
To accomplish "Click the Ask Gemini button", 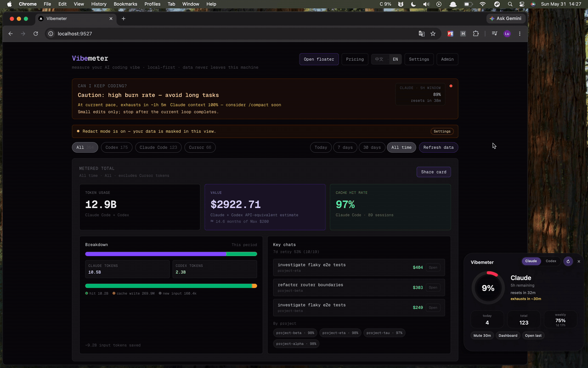I will [x=506, y=18].
